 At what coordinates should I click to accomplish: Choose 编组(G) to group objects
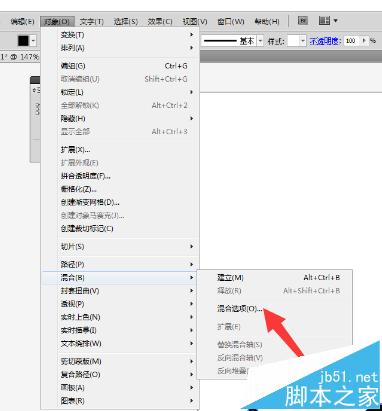click(x=120, y=66)
